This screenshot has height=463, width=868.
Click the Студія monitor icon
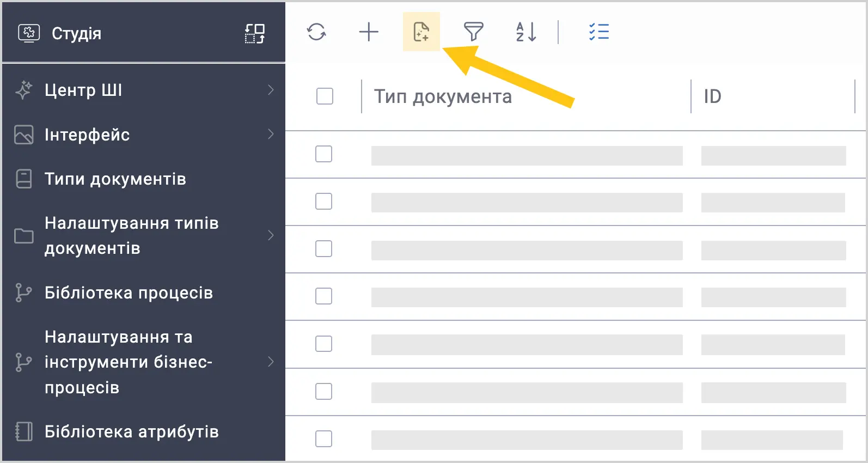pyautogui.click(x=29, y=33)
